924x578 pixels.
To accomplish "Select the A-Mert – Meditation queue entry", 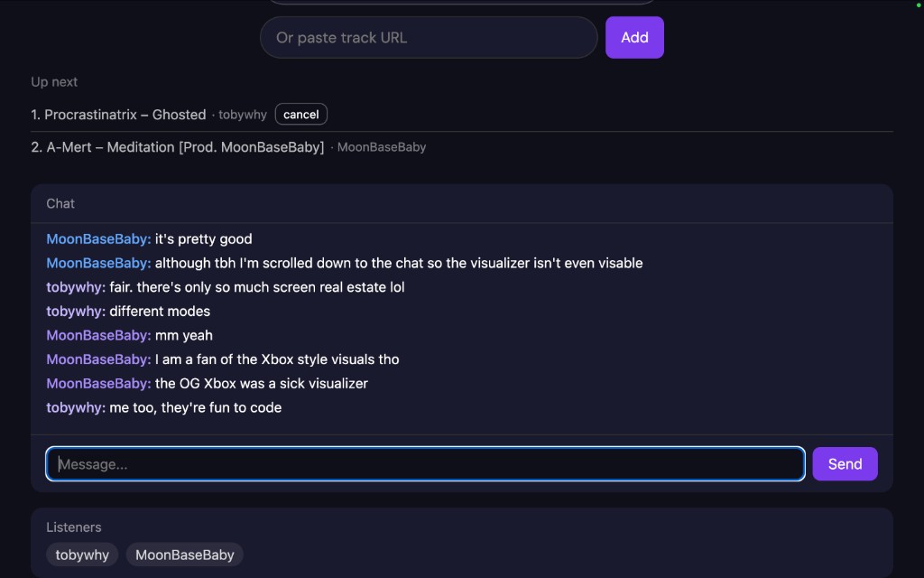I will click(x=185, y=147).
